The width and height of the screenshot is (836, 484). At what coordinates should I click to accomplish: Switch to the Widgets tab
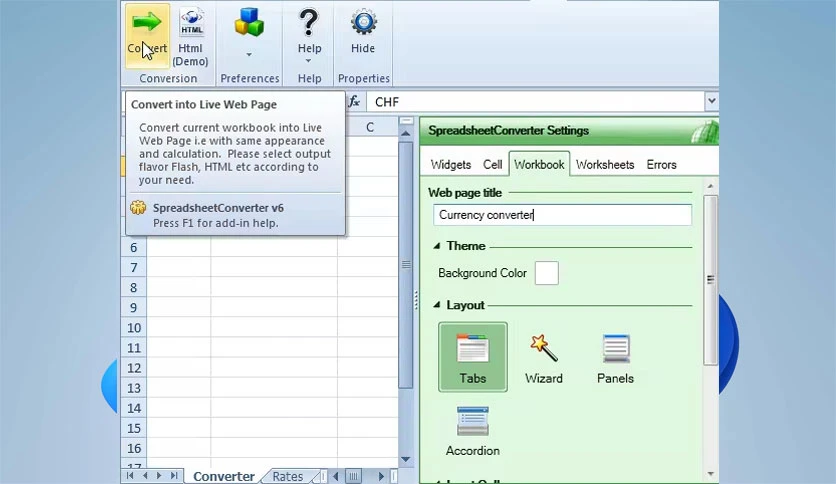click(x=451, y=165)
